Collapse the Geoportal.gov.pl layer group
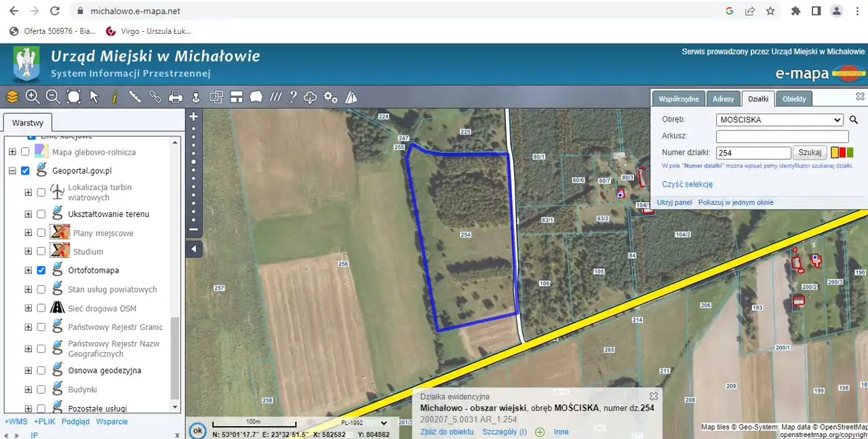 (x=12, y=171)
